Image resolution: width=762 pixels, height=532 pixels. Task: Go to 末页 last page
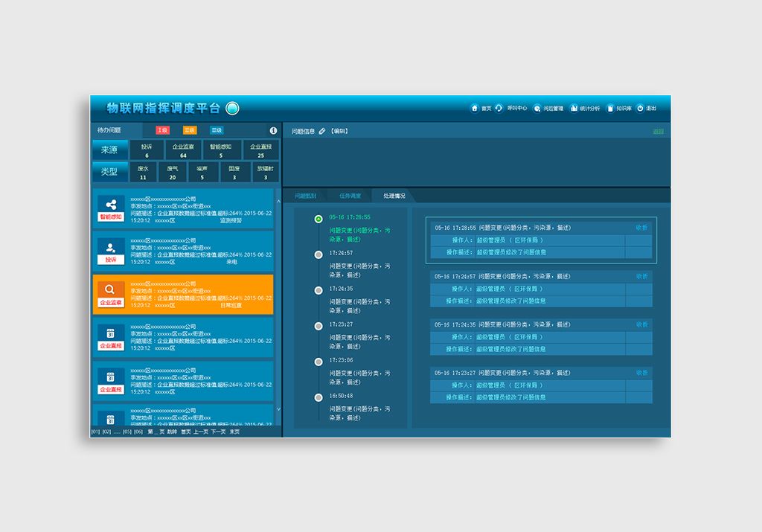234,432
